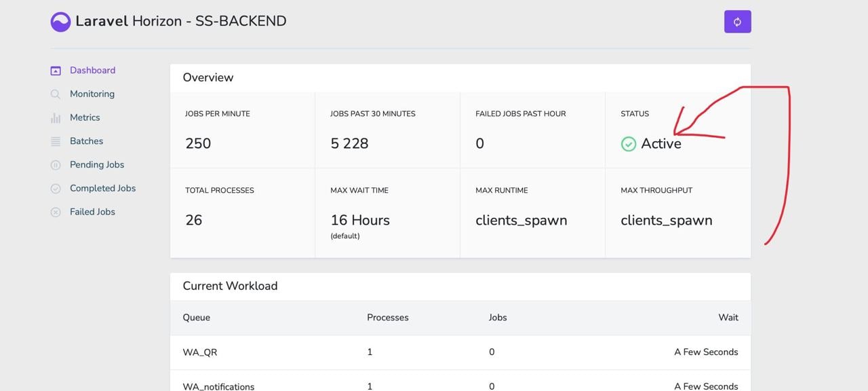868x391 pixels.
Task: Click the MAX WAIT TIME label
Action: click(x=359, y=190)
